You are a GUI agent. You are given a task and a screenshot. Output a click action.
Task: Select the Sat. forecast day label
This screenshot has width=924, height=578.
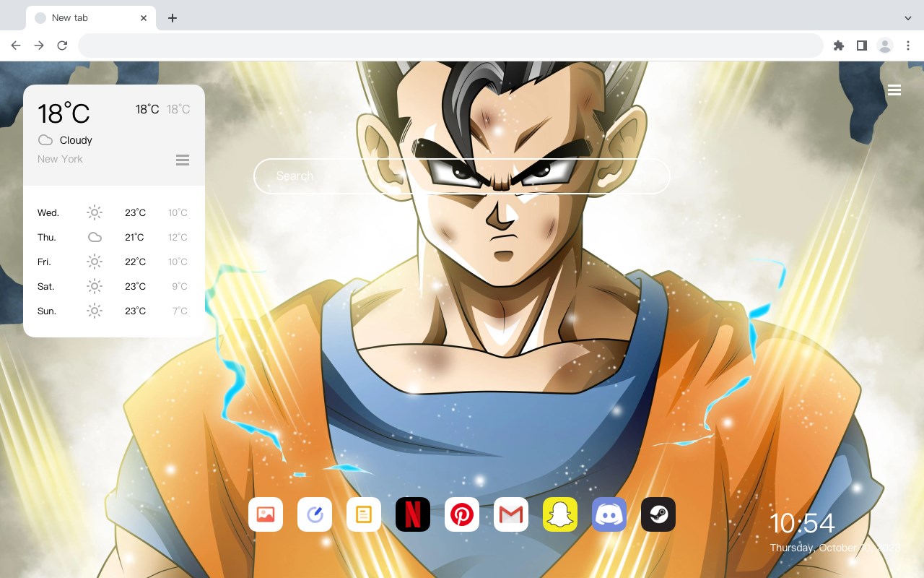(46, 286)
